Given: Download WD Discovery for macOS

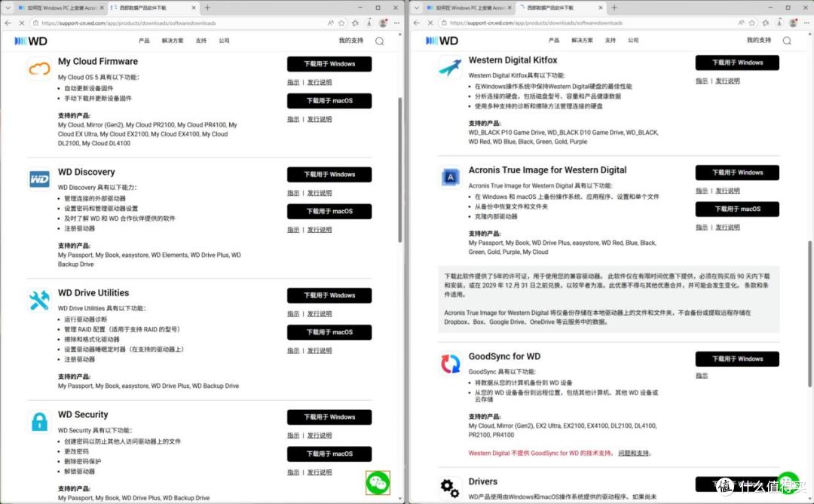Looking at the screenshot, I should coord(329,211).
